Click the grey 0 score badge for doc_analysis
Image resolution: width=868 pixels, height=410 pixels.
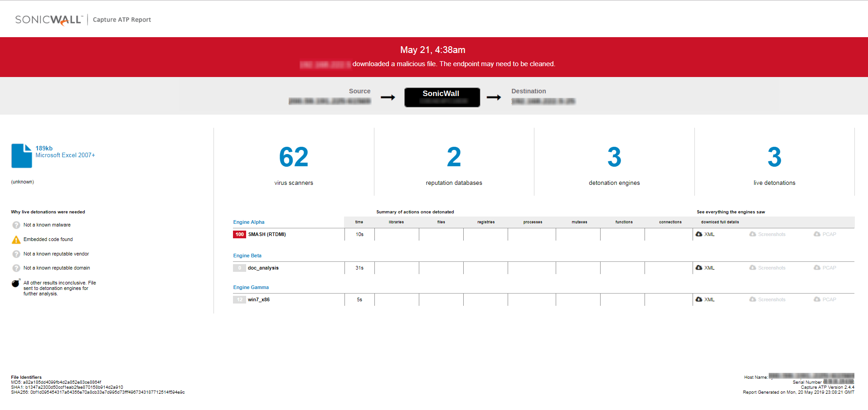click(240, 268)
